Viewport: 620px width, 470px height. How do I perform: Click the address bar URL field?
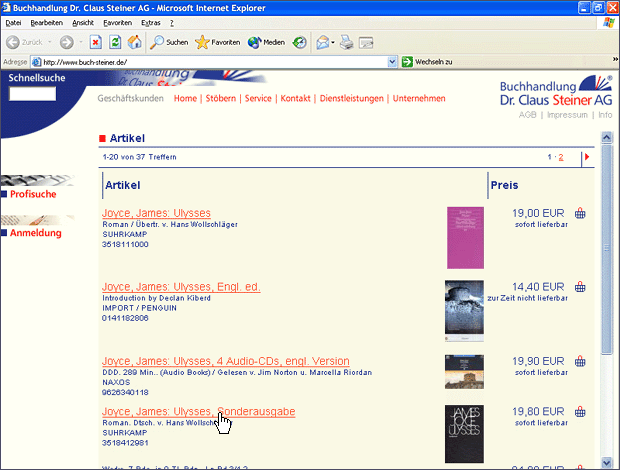pos(214,62)
